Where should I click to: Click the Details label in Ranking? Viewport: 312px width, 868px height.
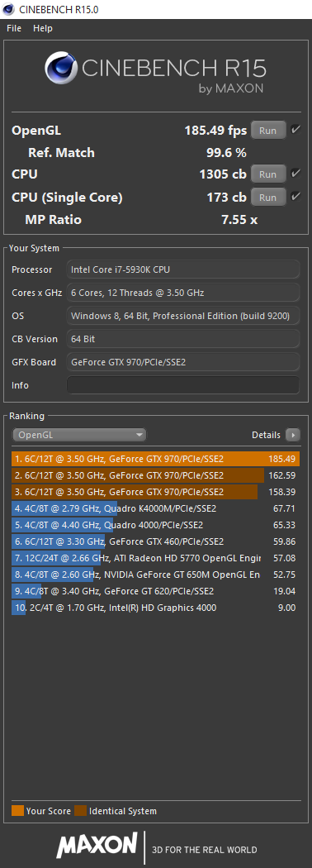[266, 435]
